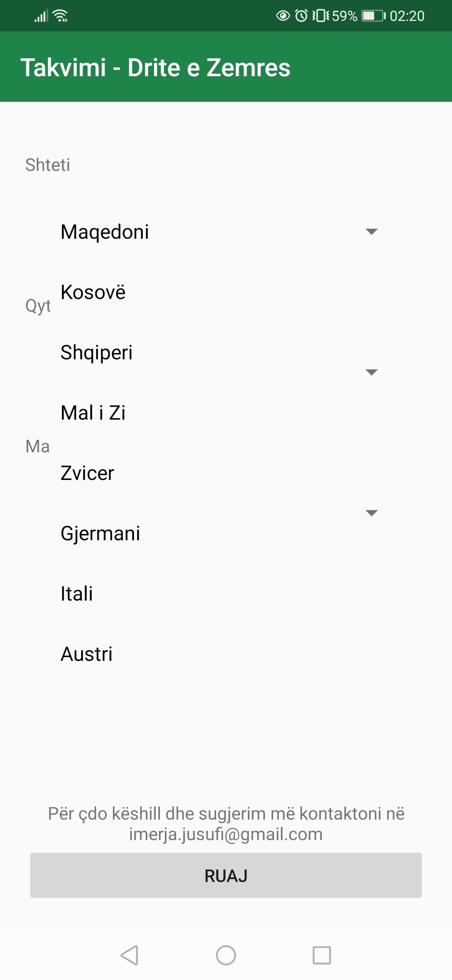Tap the Takvimi - Drite e Zemres title

click(155, 67)
